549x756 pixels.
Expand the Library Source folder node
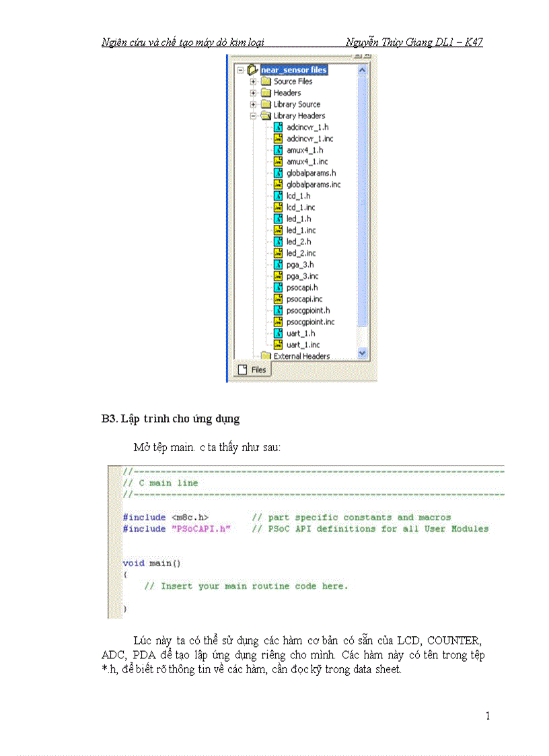coord(253,104)
